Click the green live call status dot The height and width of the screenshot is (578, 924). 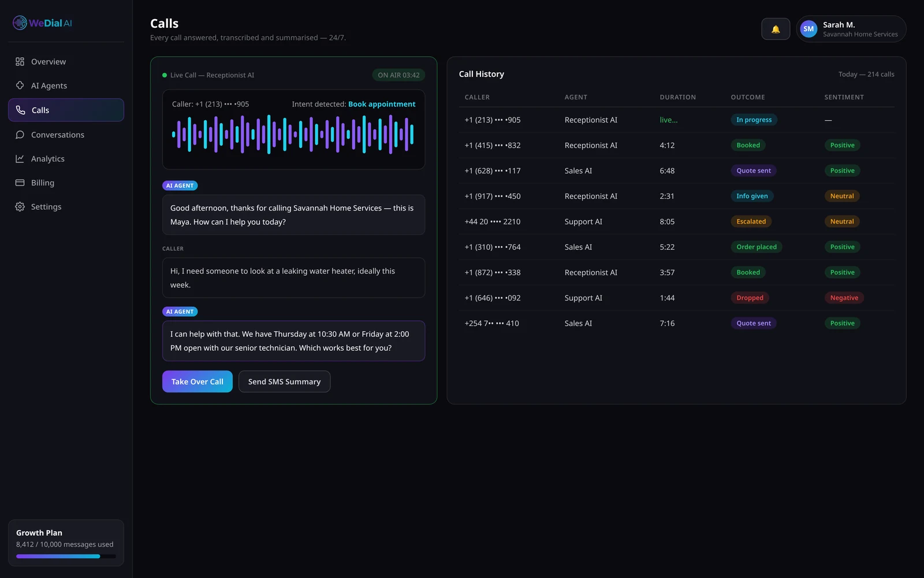point(165,75)
